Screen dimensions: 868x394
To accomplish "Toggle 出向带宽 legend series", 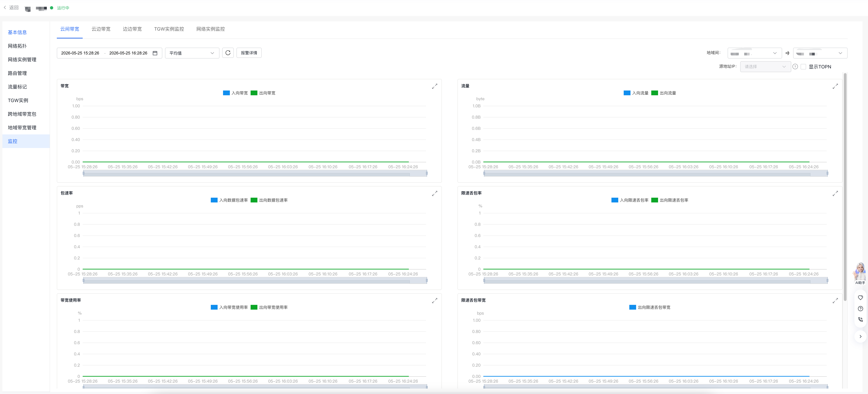I will [263, 93].
